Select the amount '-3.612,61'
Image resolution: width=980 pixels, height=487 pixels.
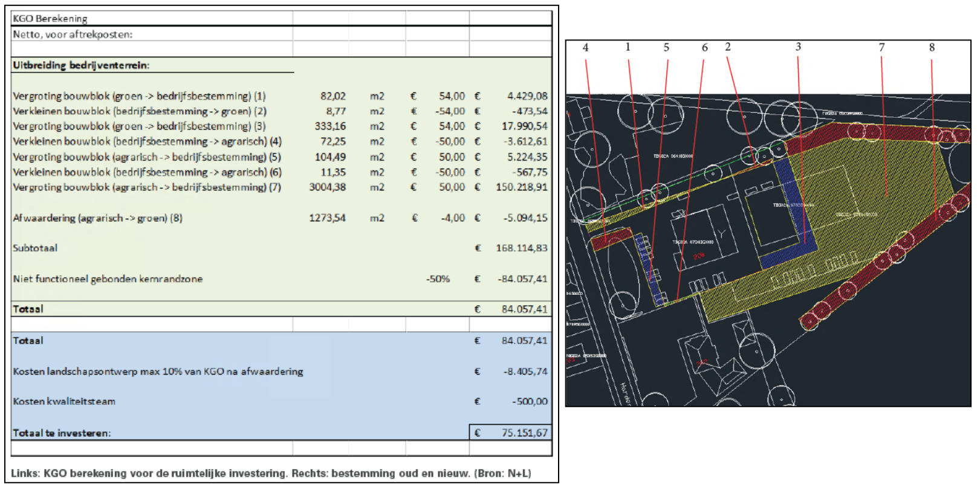pyautogui.click(x=526, y=141)
